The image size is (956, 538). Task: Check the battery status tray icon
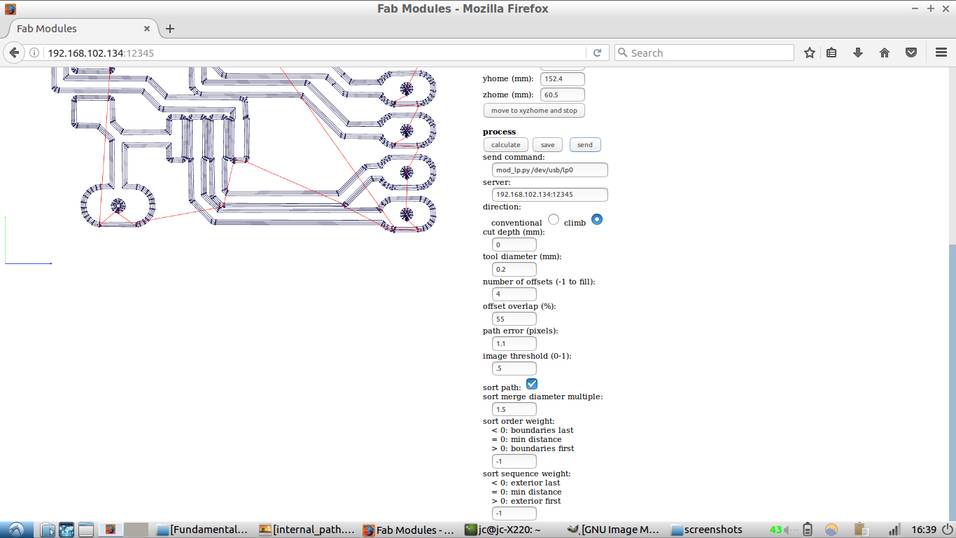click(807, 529)
